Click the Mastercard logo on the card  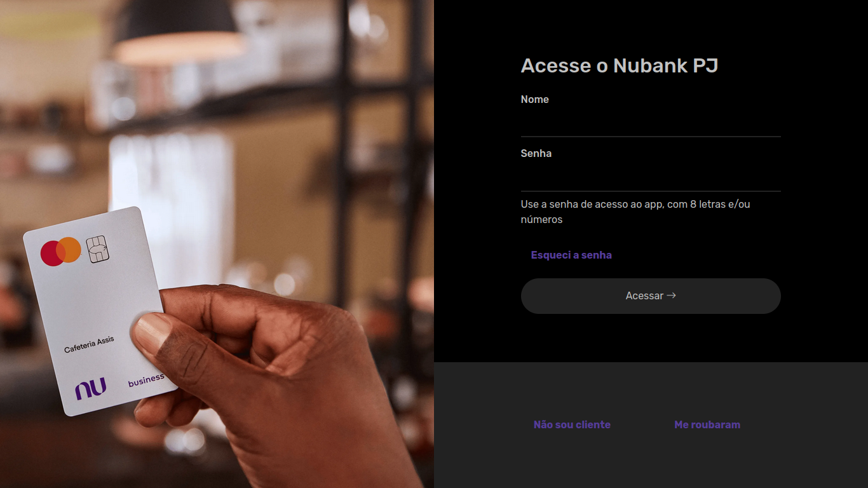click(60, 252)
